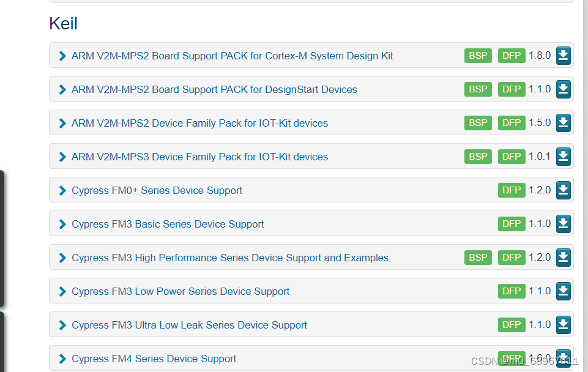Click DFP badge on FM3 High Performance row
This screenshot has height=372, width=588.
(512, 258)
